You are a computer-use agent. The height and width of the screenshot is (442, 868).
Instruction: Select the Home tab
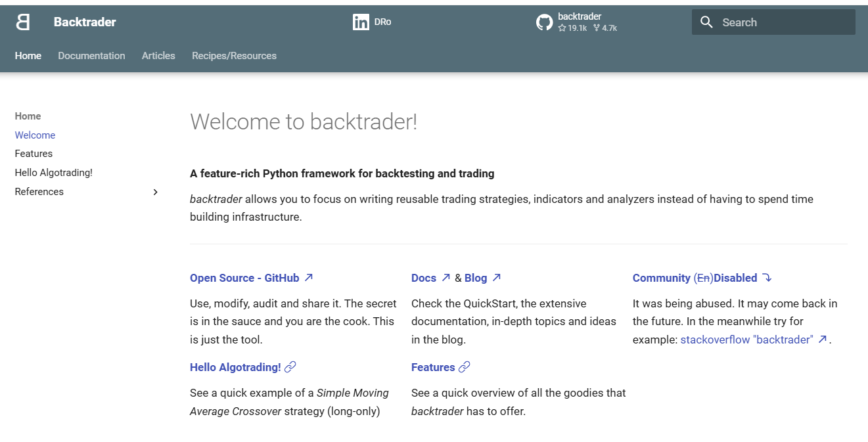point(28,56)
